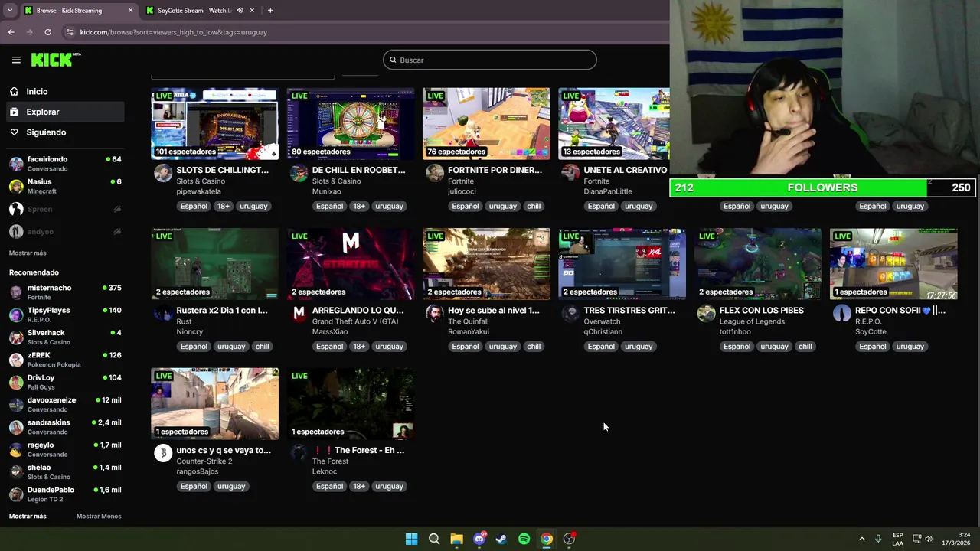Reload the page

[x=47, y=32]
